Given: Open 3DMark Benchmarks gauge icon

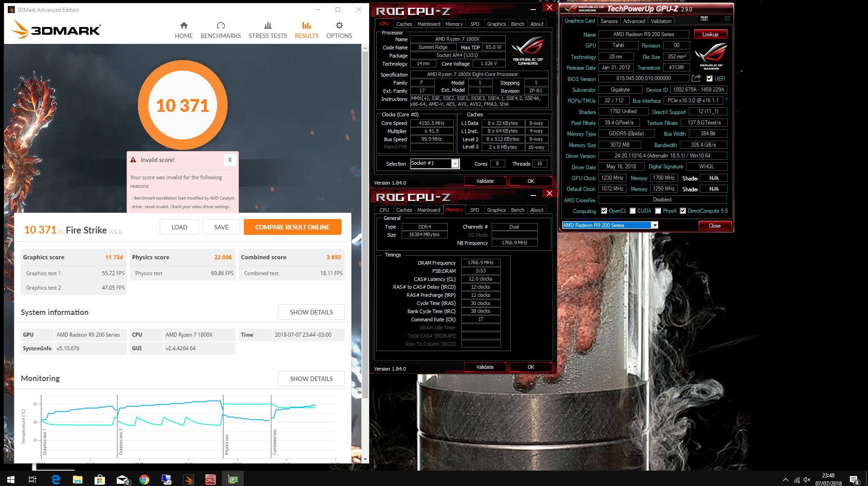Looking at the screenshot, I should click(221, 25).
